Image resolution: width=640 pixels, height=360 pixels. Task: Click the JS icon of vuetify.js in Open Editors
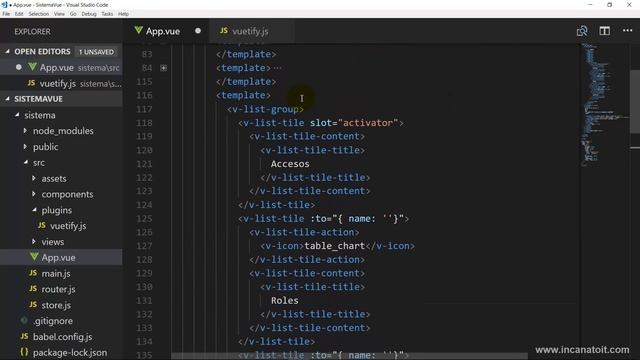[31, 83]
